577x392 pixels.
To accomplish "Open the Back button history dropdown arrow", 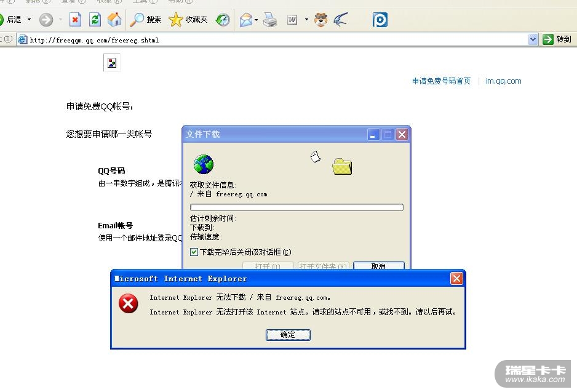I will coord(29,20).
